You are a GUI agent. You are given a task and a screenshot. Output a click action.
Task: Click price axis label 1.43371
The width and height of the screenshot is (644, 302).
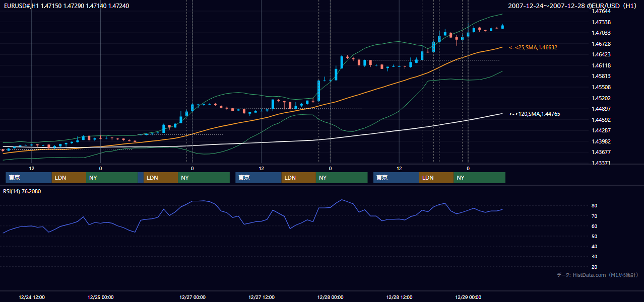602,163
